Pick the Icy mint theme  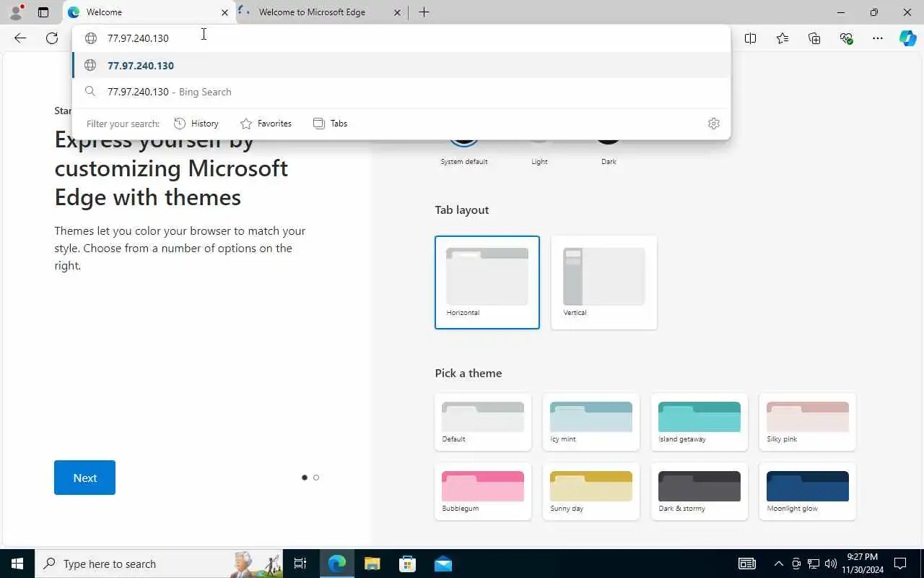point(591,422)
